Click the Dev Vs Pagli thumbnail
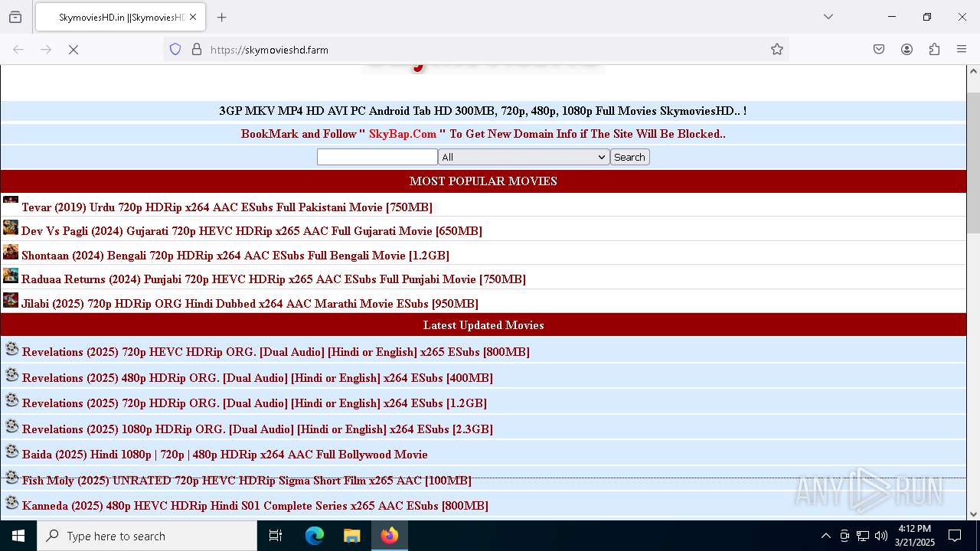Viewport: 980px width, 551px height. coord(11,227)
